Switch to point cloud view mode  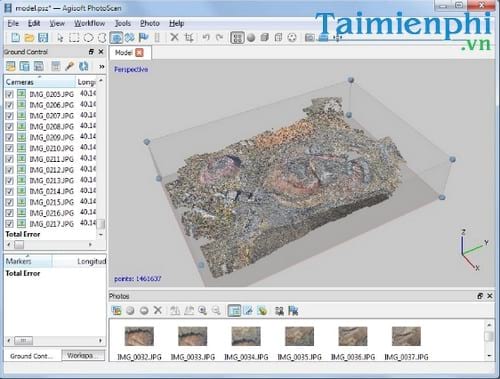click(237, 38)
